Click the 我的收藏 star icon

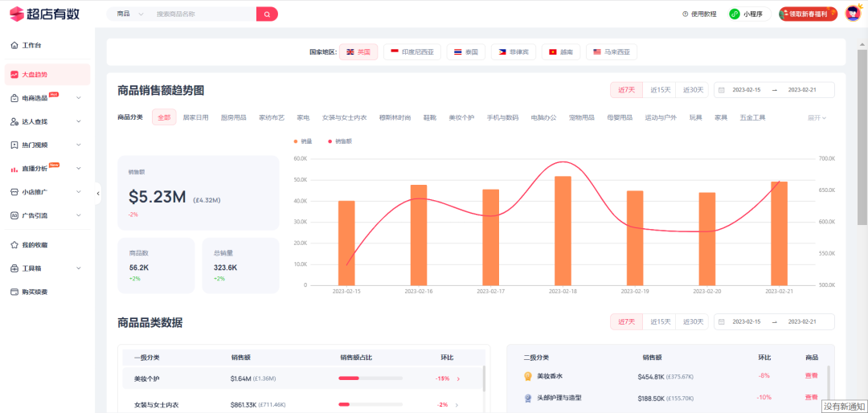pos(14,245)
